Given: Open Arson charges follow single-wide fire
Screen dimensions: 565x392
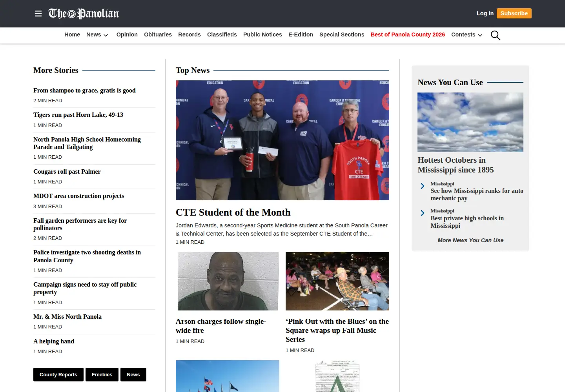Looking at the screenshot, I should (221, 326).
